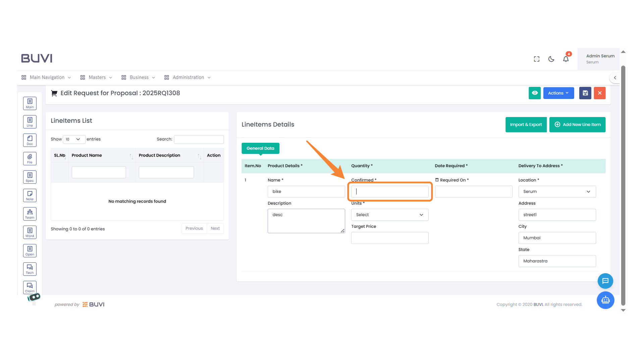Click Add New Line Item button

click(x=577, y=125)
